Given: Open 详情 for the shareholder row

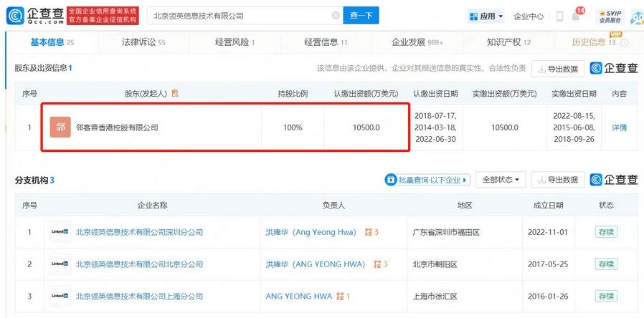Looking at the screenshot, I should tap(620, 127).
